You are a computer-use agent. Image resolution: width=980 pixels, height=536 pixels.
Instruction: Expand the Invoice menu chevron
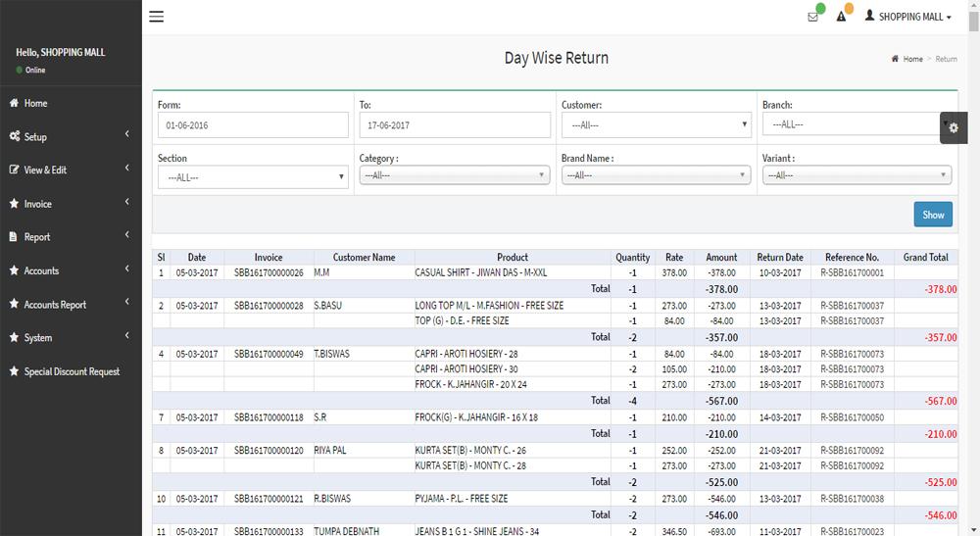point(126,201)
